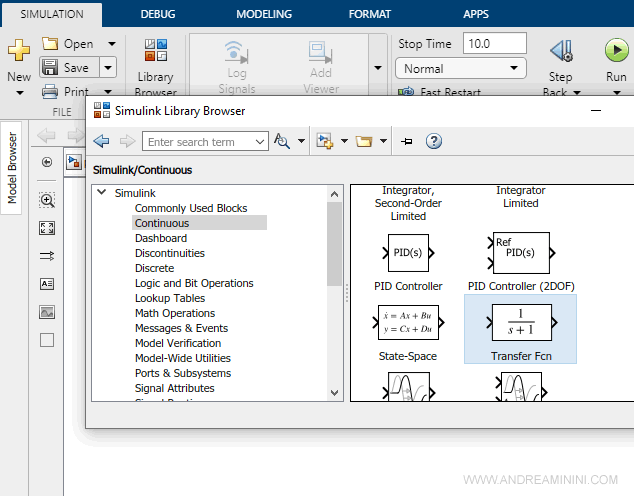634x496 pixels.
Task: Expand the Open dropdown arrow
Action: (112, 43)
